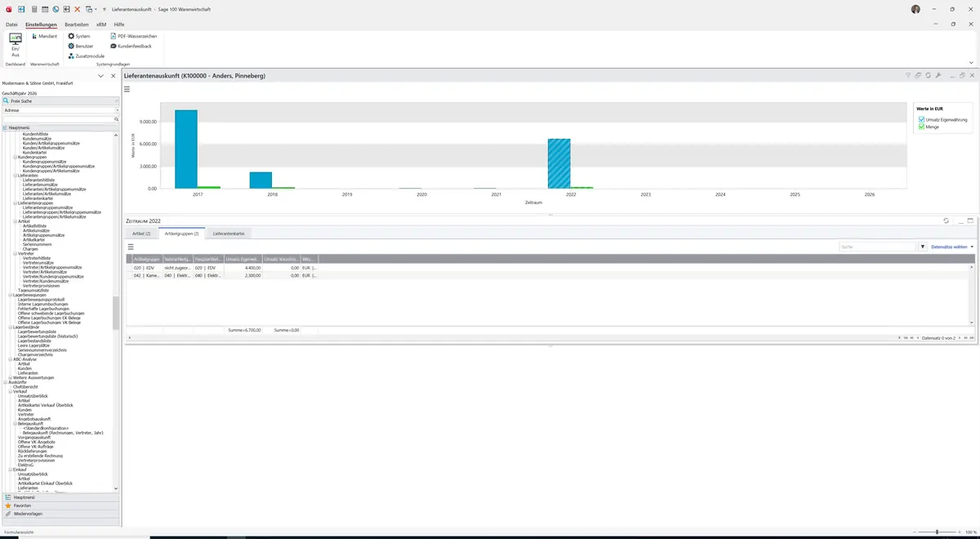Open the xRM ribbon tab
This screenshot has height=539, width=980.
(x=101, y=24)
